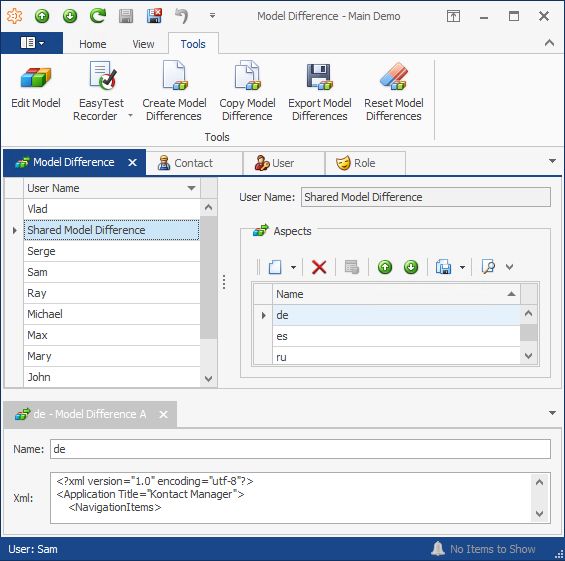Click Export Model Differences icon

(x=320, y=76)
